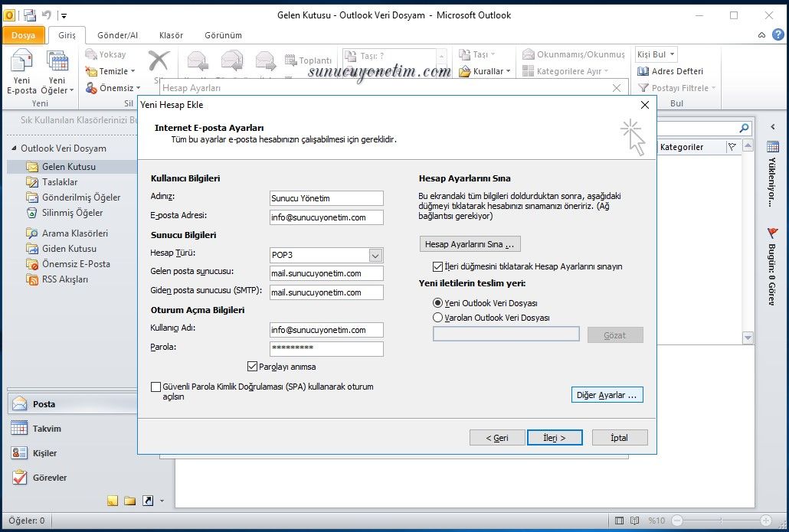The image size is (789, 532).
Task: Select Yeni Outlook Veri Dosyası radio button
Action: click(x=437, y=303)
